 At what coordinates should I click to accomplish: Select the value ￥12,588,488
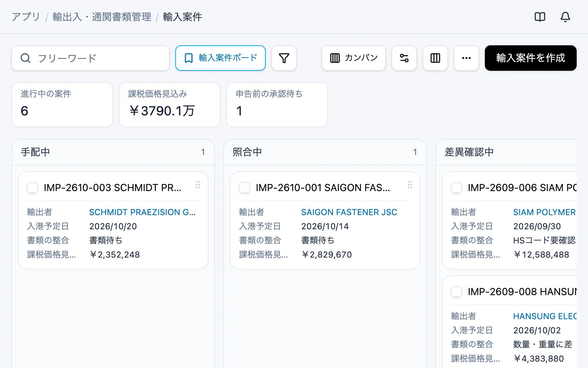click(x=541, y=254)
